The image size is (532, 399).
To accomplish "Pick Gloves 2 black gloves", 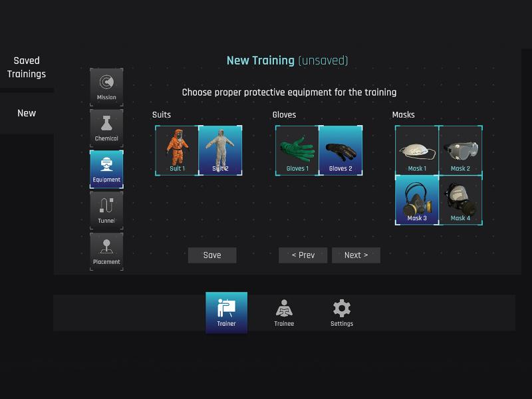I will point(340,151).
